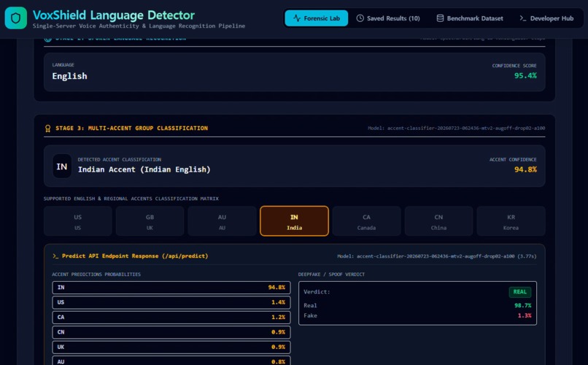Select the AU accent tile
This screenshot has width=588, height=365.
[x=222, y=221]
